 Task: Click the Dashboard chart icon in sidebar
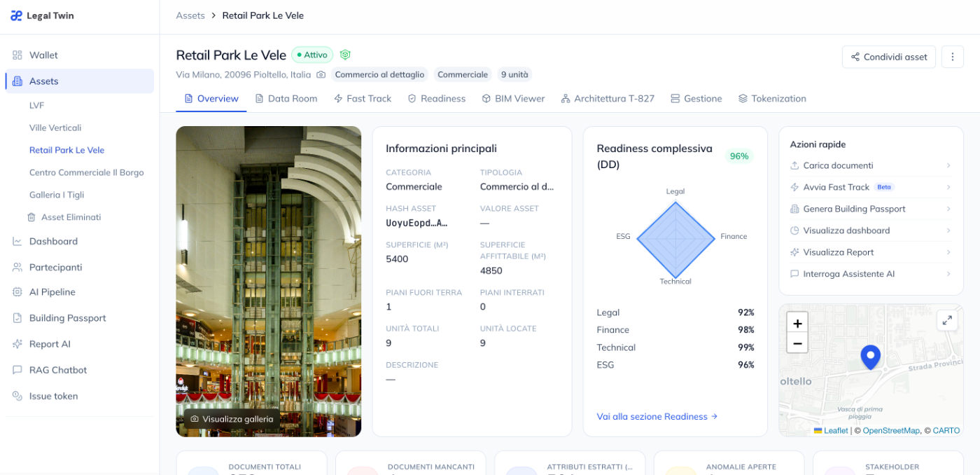click(x=17, y=241)
